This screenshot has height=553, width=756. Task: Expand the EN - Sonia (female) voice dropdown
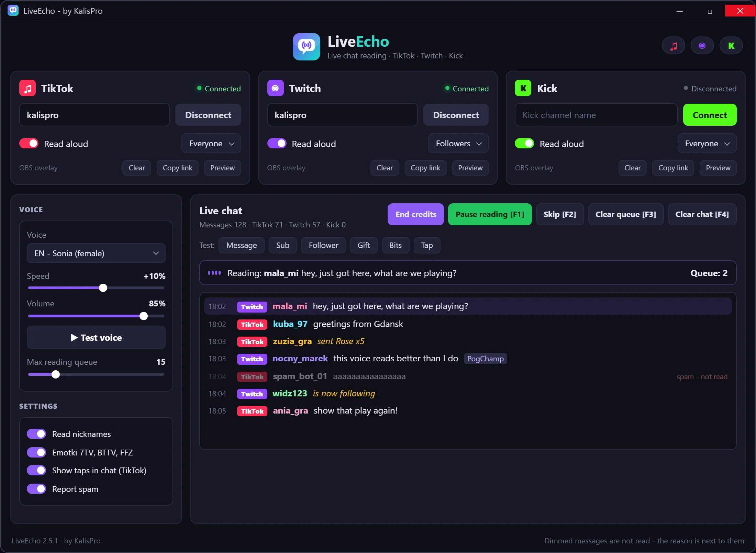pyautogui.click(x=96, y=253)
